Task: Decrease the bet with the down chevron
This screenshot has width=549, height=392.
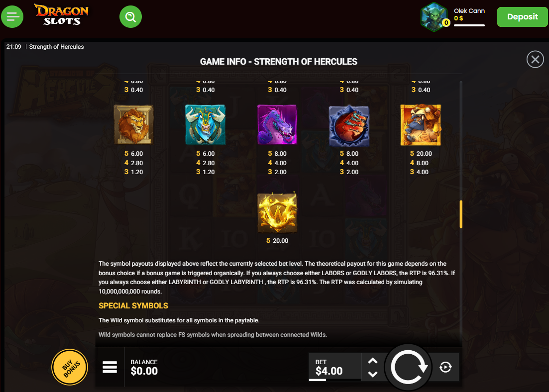Action: point(373,374)
